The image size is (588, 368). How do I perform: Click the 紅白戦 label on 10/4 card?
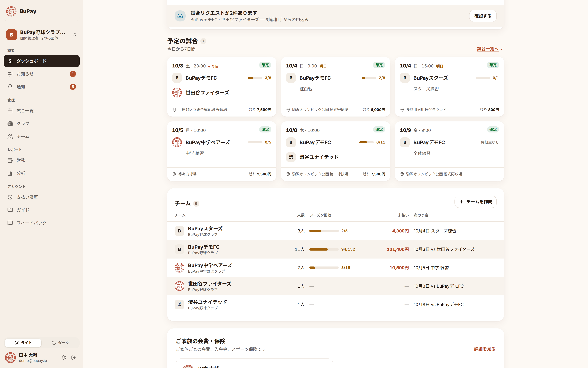tap(306, 89)
